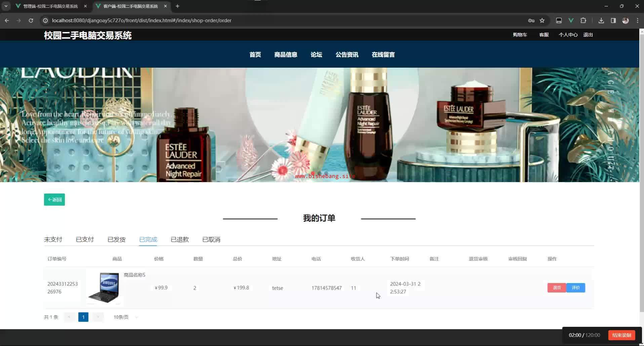Open the browser side panel icon
This screenshot has height=346, width=644.
pyautogui.click(x=613, y=21)
